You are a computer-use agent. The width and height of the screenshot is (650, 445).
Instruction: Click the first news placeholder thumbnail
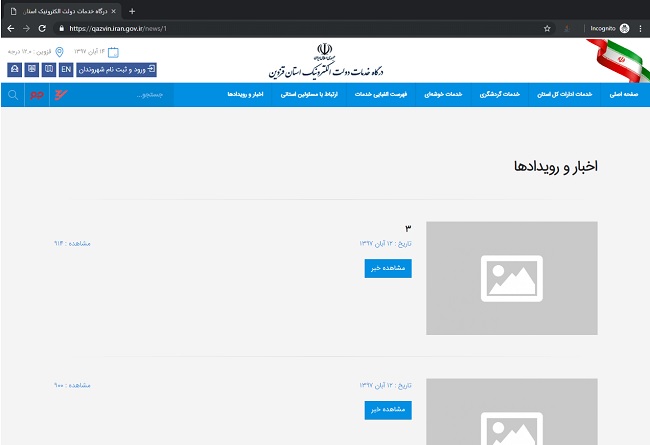(x=511, y=278)
